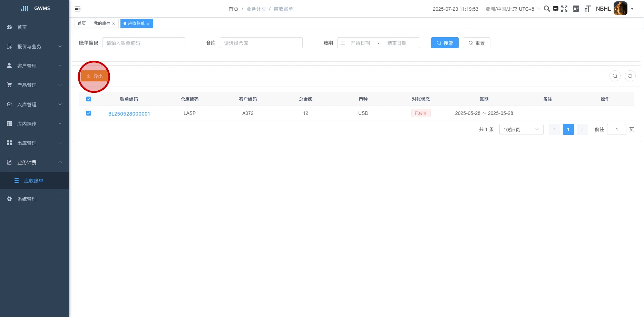The image size is (644, 317).
Task: Toggle fullscreen mode icon
Action: [564, 9]
